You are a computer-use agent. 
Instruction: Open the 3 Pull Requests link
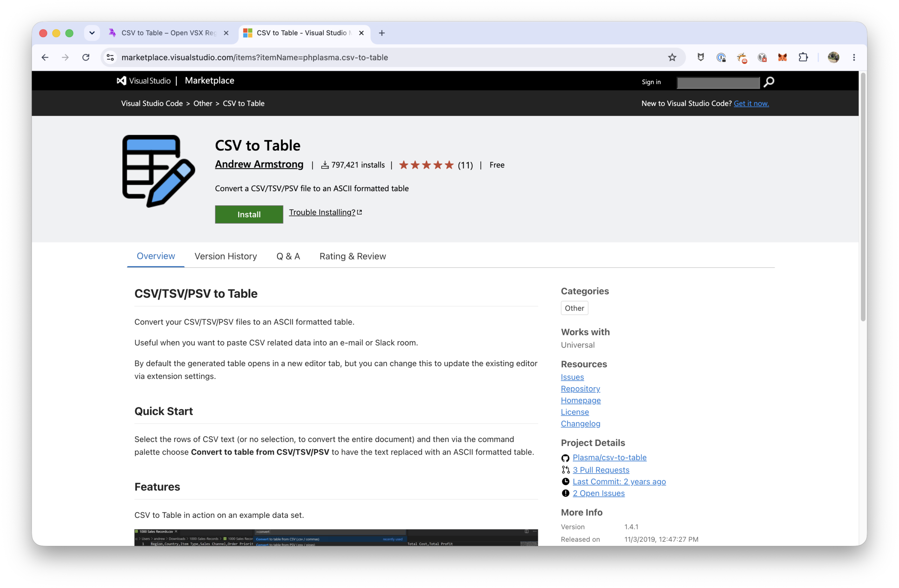(601, 470)
